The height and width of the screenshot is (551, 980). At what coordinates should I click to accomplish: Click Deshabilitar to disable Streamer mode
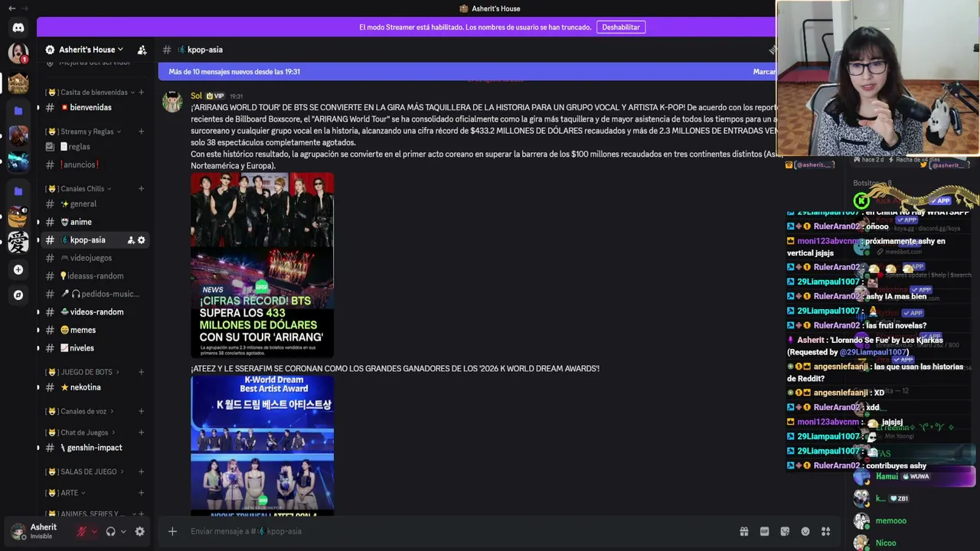tap(621, 27)
